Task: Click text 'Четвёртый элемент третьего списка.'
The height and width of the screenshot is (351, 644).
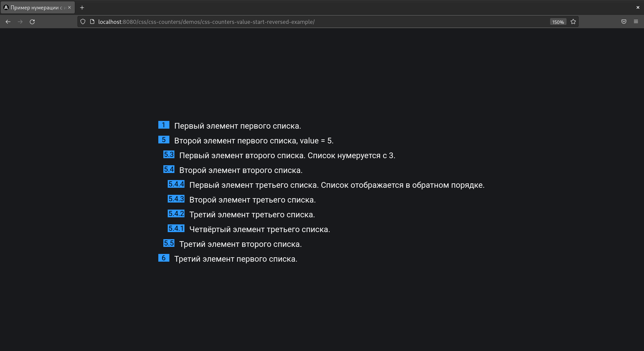Action: pos(260,229)
